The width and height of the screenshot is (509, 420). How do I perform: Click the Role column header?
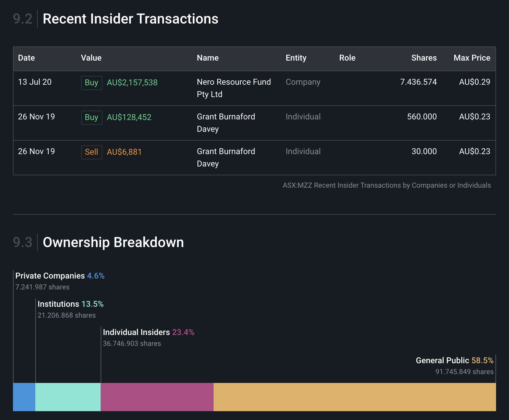click(x=347, y=58)
